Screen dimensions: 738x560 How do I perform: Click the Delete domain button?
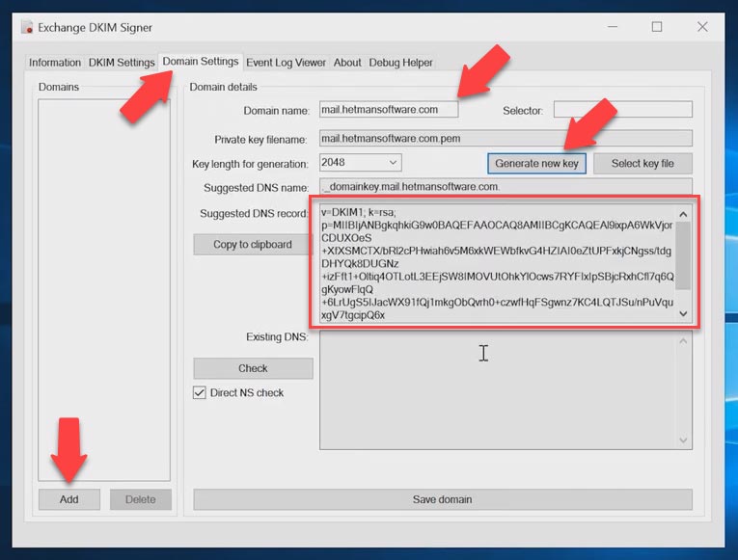pyautogui.click(x=140, y=499)
